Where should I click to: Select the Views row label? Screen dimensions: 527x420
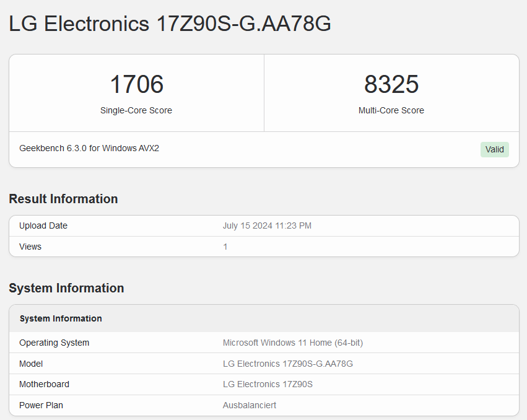pos(30,247)
